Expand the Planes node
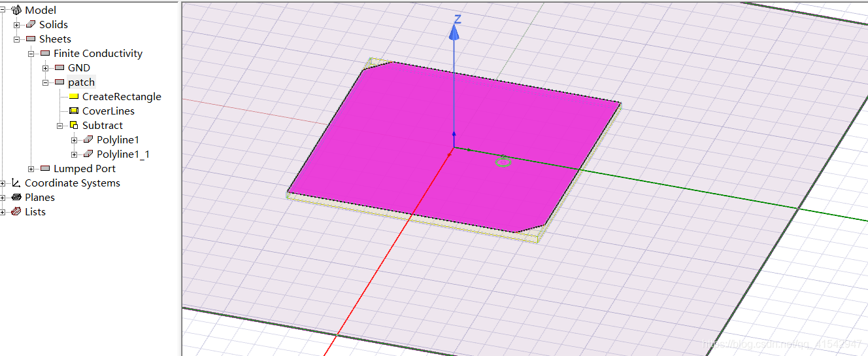Screen dimensions: 868x356 click(3, 197)
